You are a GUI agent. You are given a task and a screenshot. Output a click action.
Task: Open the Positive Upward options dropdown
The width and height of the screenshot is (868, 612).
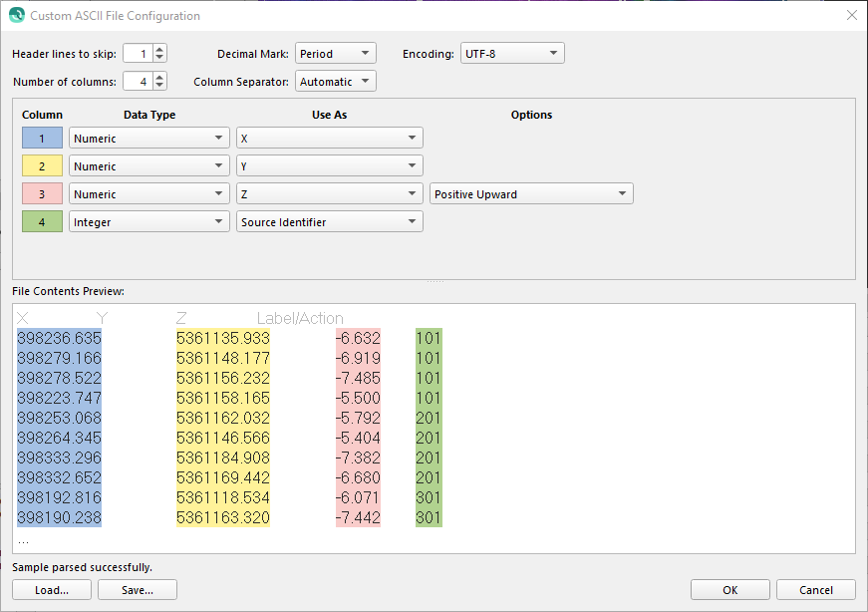click(531, 194)
